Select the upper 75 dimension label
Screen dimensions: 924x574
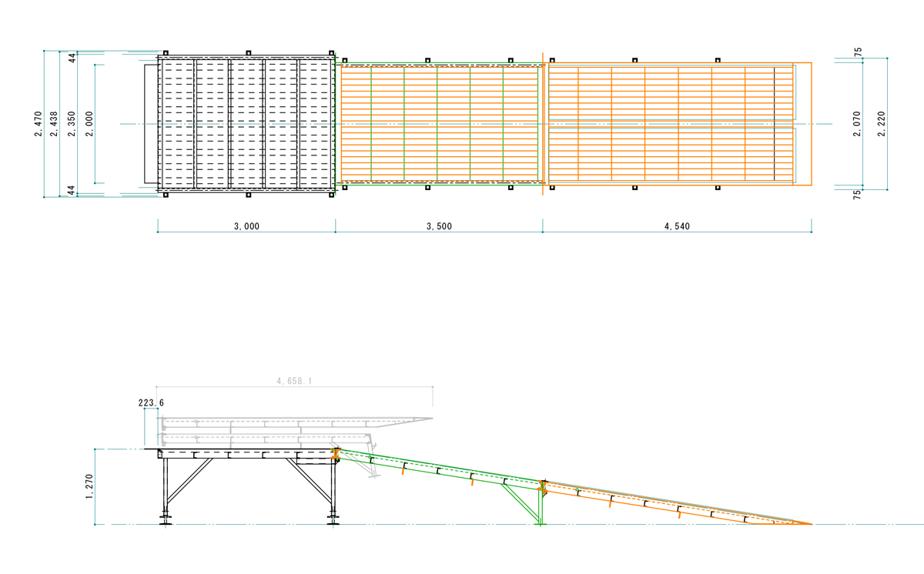(858, 52)
